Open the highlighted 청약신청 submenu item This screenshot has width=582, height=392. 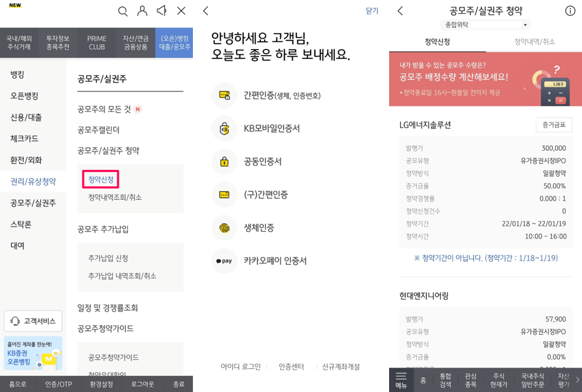click(x=101, y=180)
